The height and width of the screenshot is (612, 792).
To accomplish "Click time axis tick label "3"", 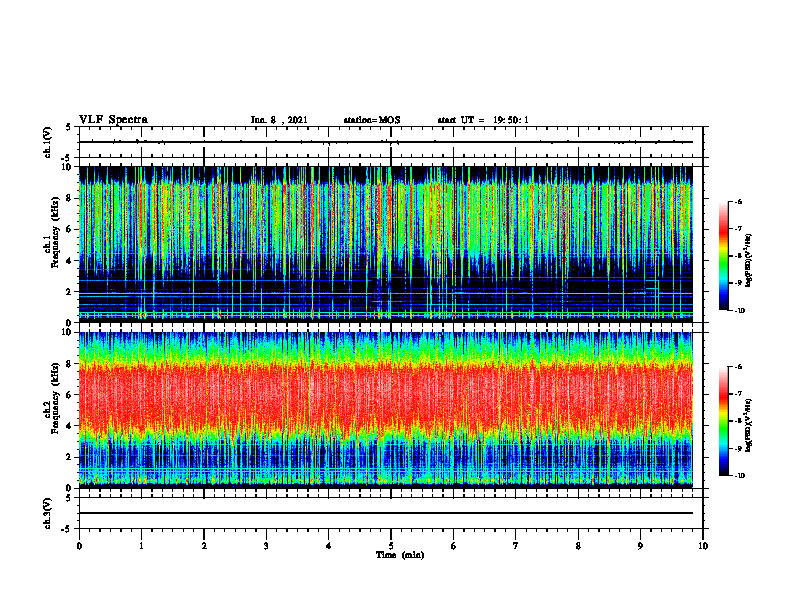I will (x=266, y=546).
